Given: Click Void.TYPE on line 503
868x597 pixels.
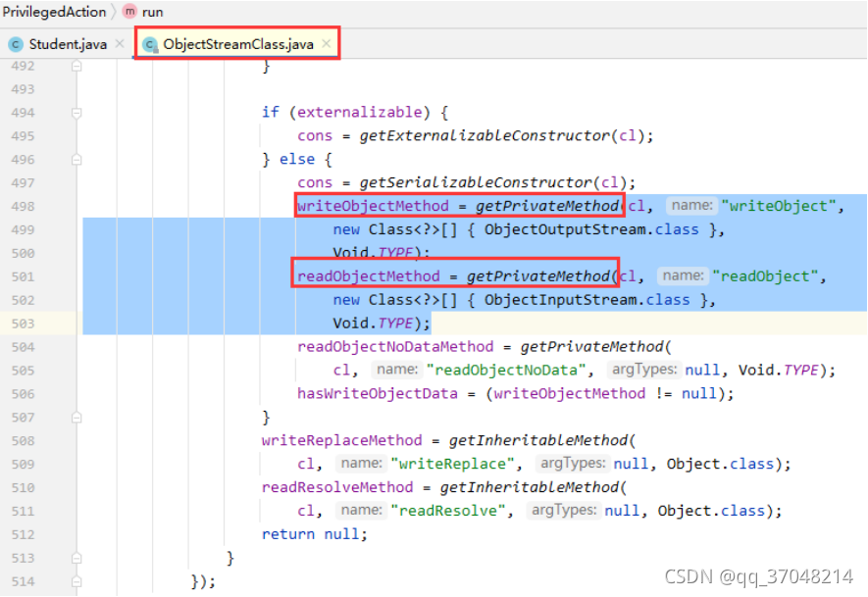Looking at the screenshot, I should [x=373, y=323].
